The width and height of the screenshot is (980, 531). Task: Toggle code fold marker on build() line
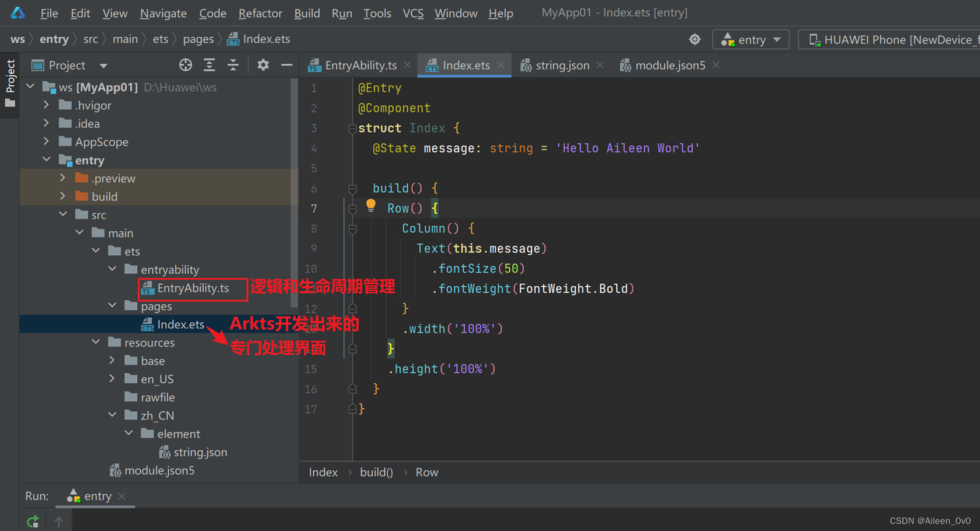click(x=352, y=189)
